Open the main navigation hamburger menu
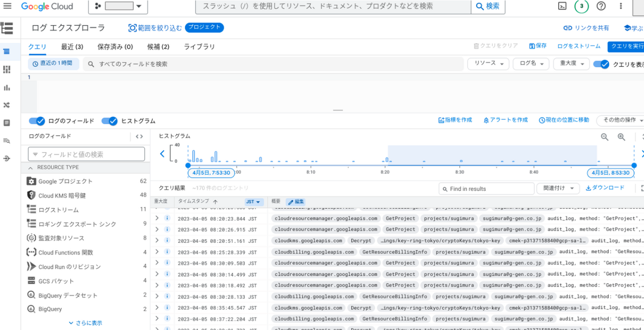The image size is (644, 330). [x=8, y=6]
